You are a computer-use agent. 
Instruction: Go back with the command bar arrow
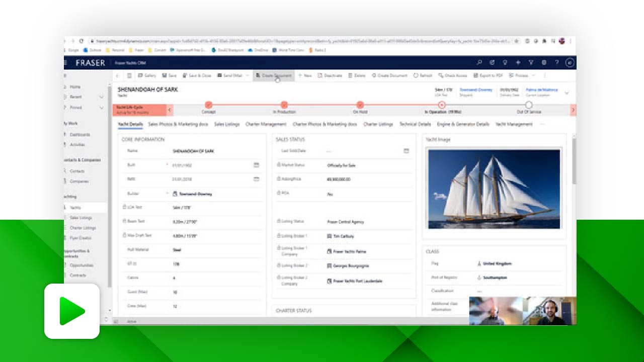[118, 75]
